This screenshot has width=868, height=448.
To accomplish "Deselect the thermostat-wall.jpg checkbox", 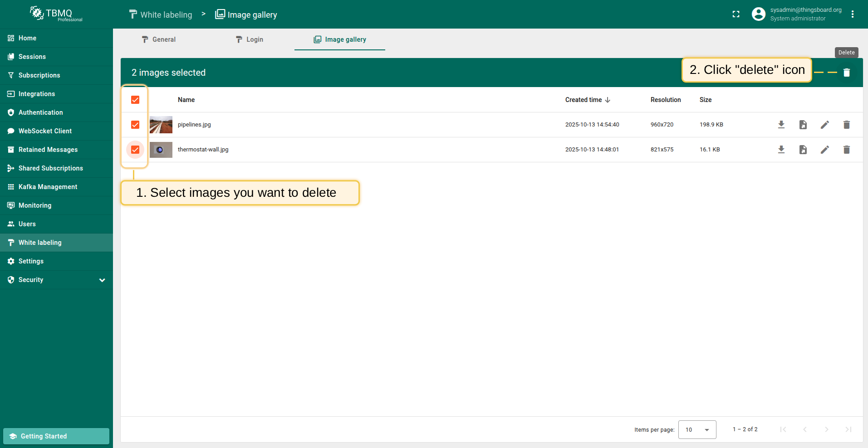I will pos(135,150).
